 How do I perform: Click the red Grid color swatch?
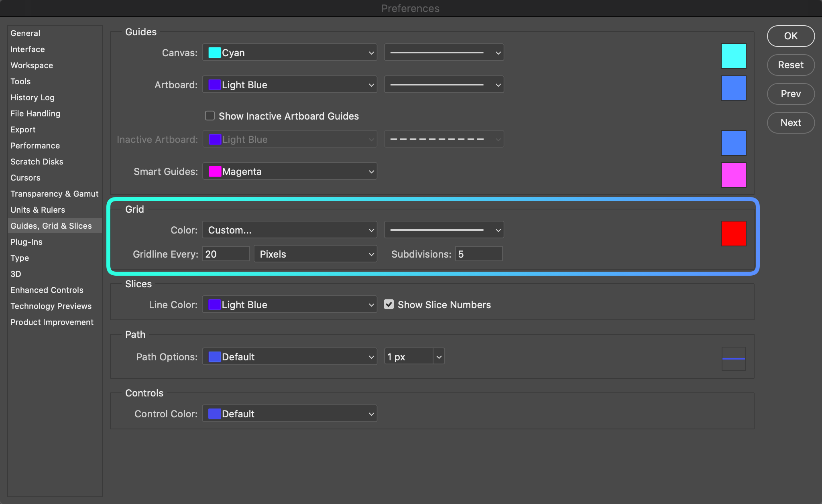pos(733,233)
